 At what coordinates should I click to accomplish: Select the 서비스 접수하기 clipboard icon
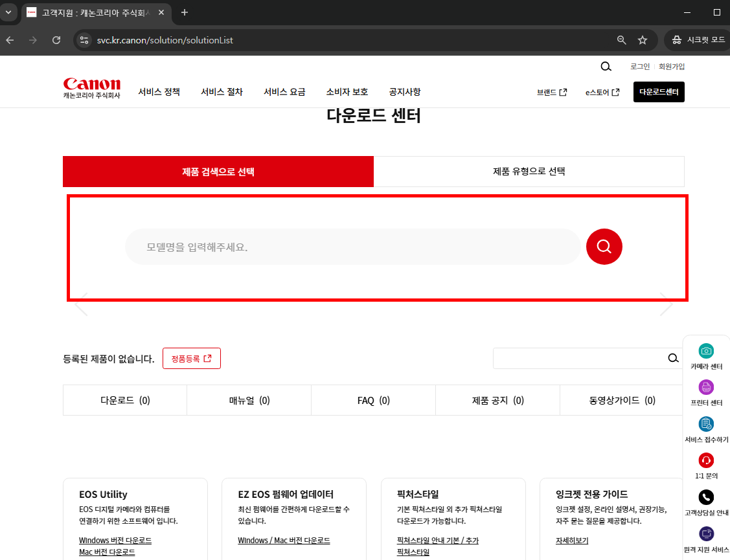(x=705, y=425)
